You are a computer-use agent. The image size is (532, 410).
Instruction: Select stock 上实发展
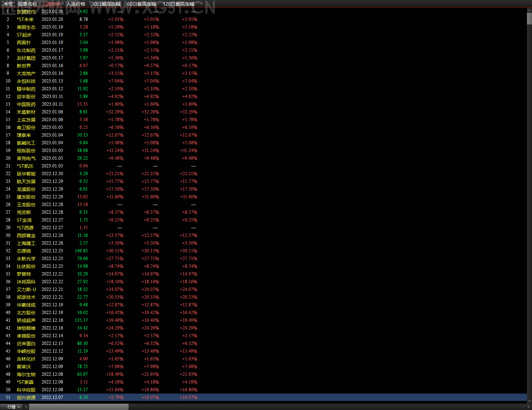(26, 120)
